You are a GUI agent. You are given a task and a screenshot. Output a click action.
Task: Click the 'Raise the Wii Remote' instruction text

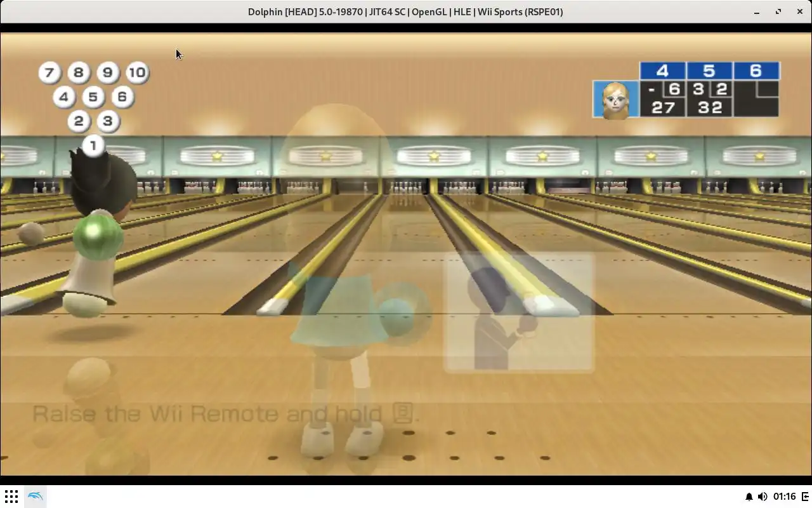(226, 414)
